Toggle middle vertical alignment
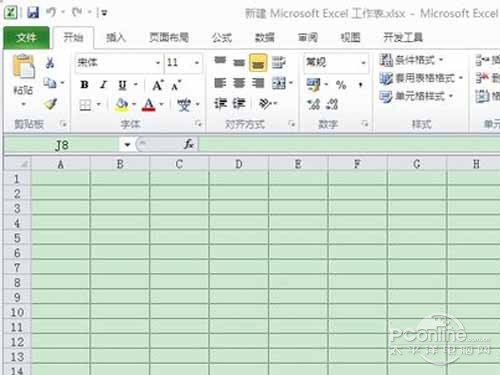Screen dimensions: 500x375 point(239,62)
